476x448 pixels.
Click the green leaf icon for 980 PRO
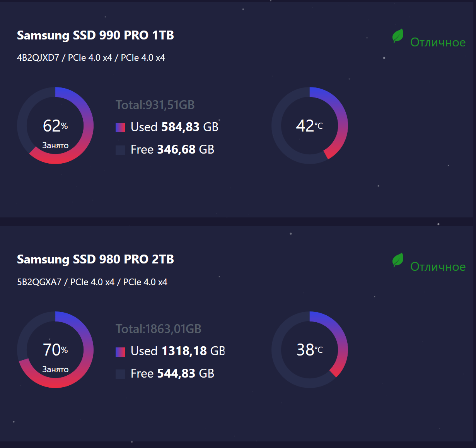398,260
